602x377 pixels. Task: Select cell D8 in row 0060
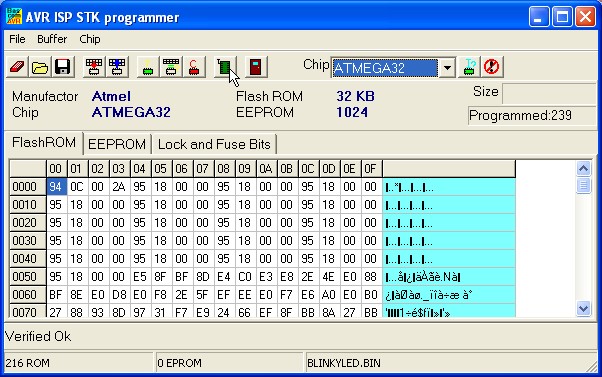pos(119,295)
